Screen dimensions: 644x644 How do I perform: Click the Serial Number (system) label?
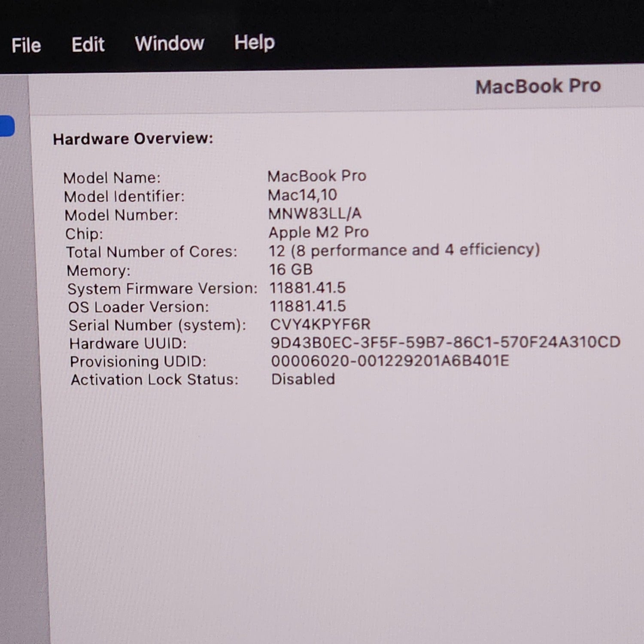pyautogui.click(x=158, y=325)
